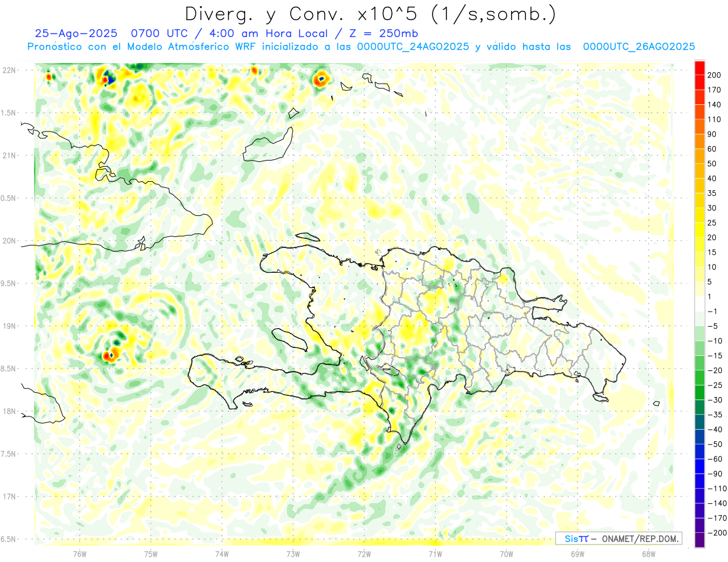
Task: Click the "-170" color scale value
Action: [x=718, y=518]
